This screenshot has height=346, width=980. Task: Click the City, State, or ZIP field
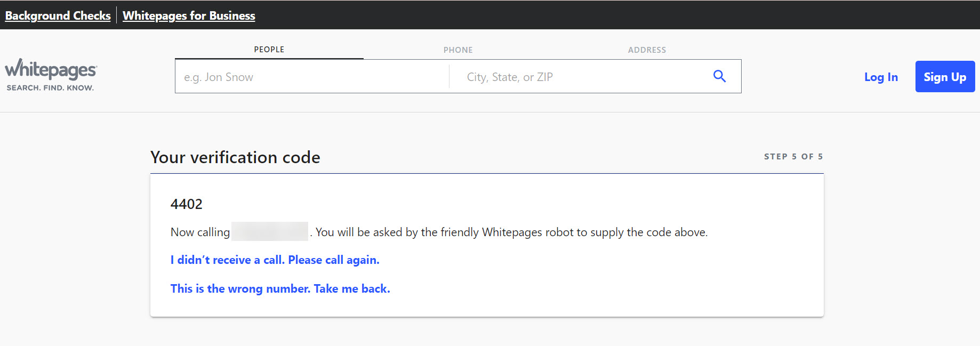(x=581, y=77)
